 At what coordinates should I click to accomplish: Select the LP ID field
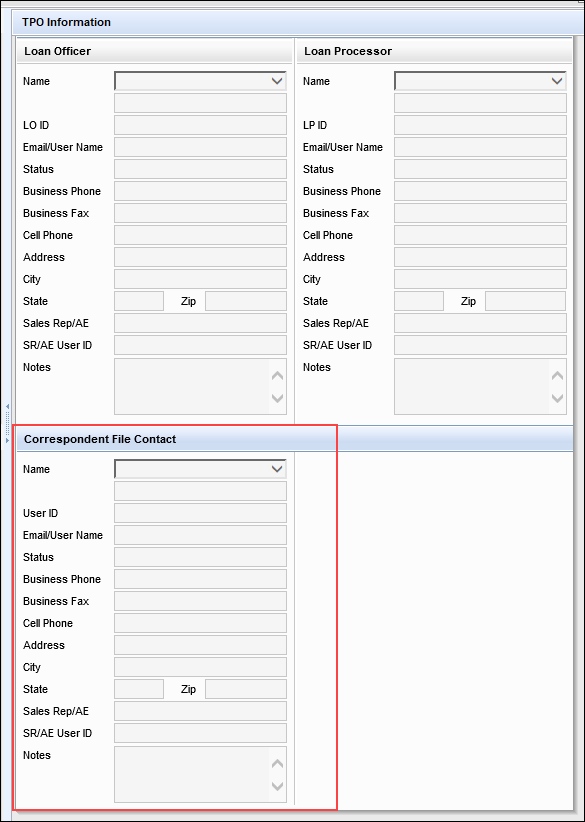480,125
